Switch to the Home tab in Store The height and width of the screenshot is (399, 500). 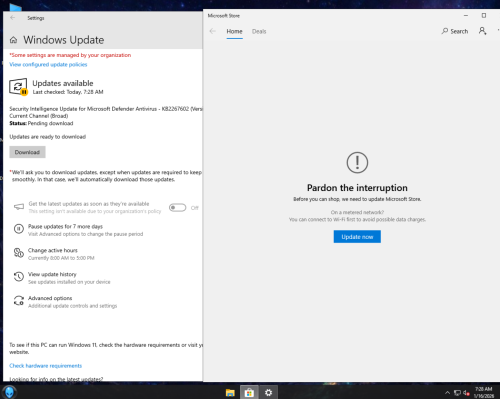tap(234, 31)
